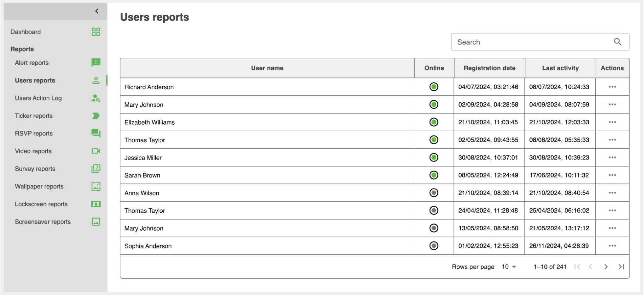The image size is (644, 296).
Task: Click the Dashboard grid icon
Action: pos(96,32)
